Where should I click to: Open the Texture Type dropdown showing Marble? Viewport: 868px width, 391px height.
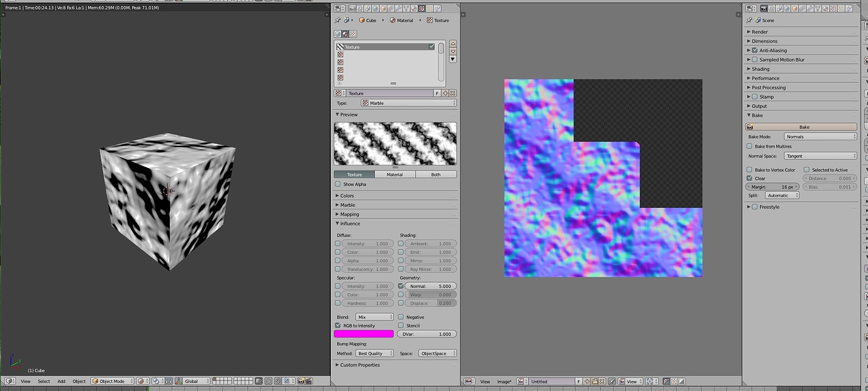point(409,102)
